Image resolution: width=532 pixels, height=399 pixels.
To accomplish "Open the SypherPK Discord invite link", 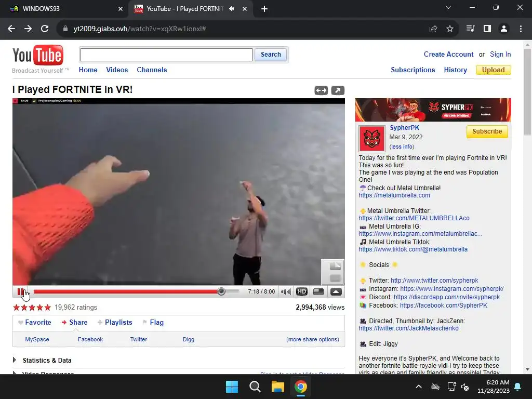I will (x=446, y=297).
